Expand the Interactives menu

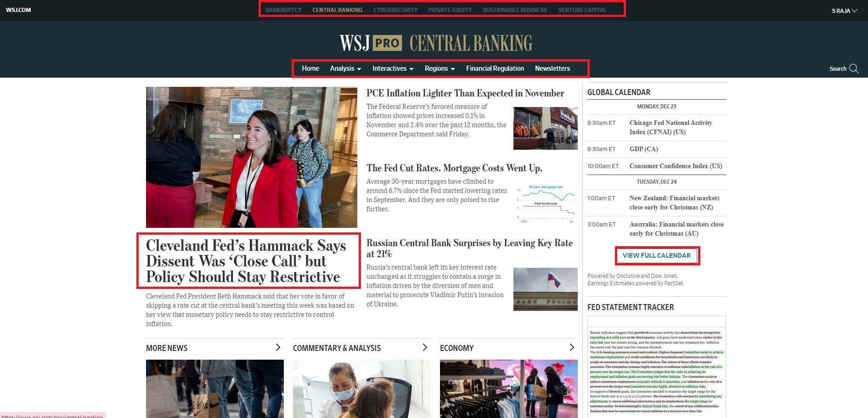(x=393, y=68)
